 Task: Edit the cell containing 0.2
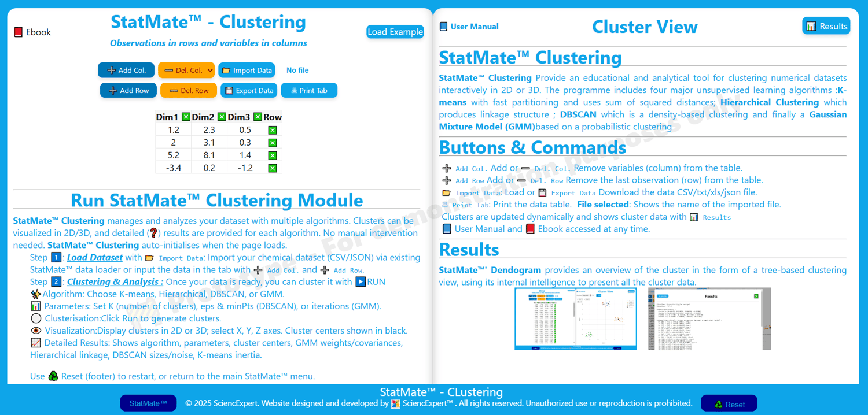[209, 168]
